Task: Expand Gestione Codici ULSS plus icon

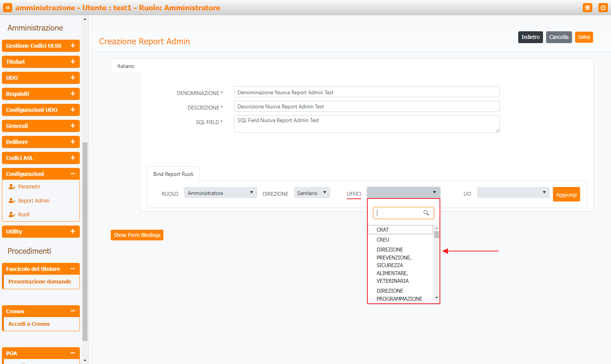Action: click(73, 46)
